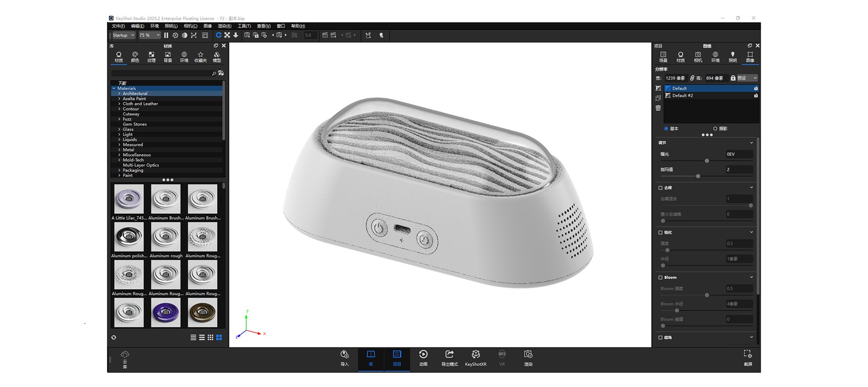Open the project 场景 tab
868x387 pixels.
663,57
